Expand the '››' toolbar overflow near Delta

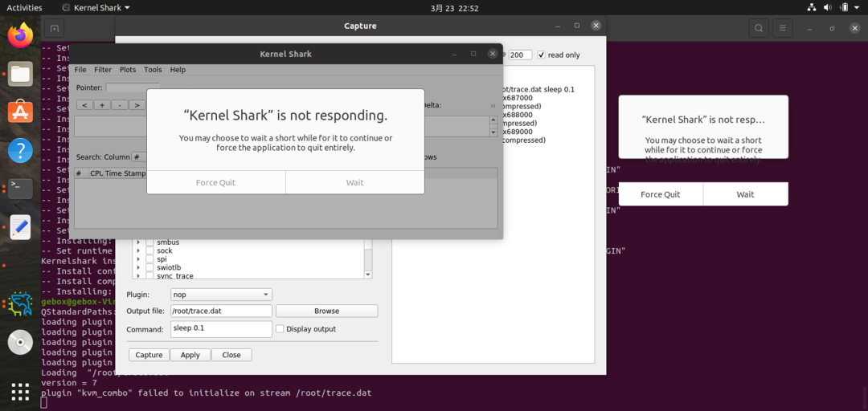(493, 105)
